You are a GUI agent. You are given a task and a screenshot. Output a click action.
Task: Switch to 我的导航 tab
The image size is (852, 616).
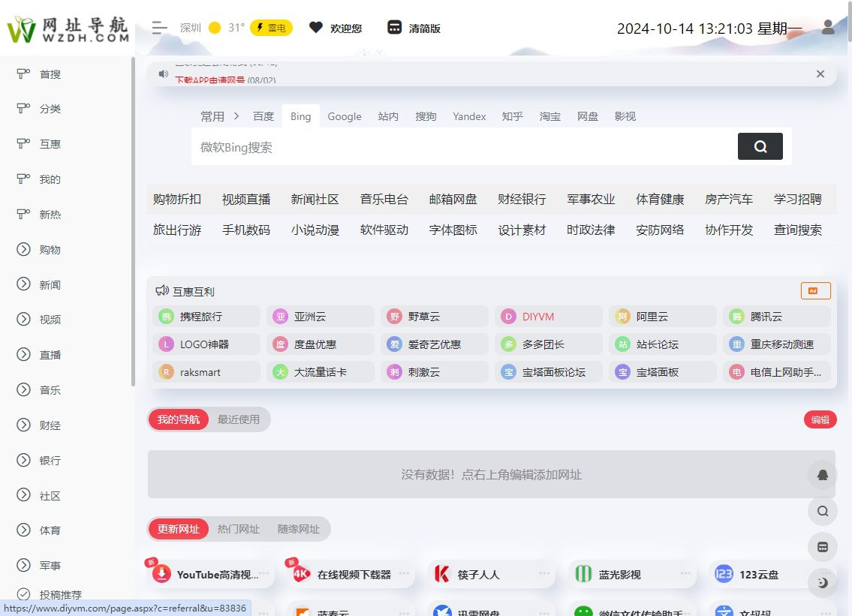point(178,419)
